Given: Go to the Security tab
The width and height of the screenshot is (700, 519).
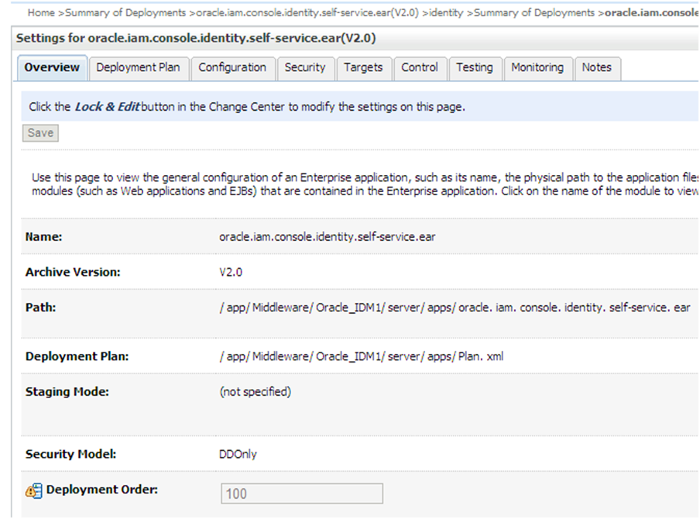Looking at the screenshot, I should 305,67.
